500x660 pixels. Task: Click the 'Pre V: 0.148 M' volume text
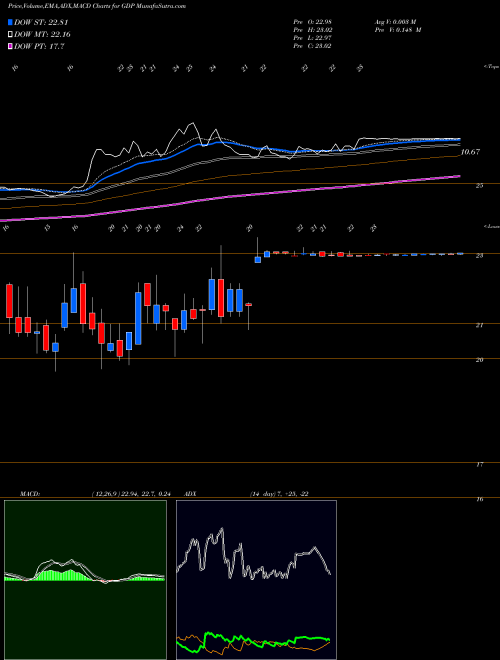[397, 30]
